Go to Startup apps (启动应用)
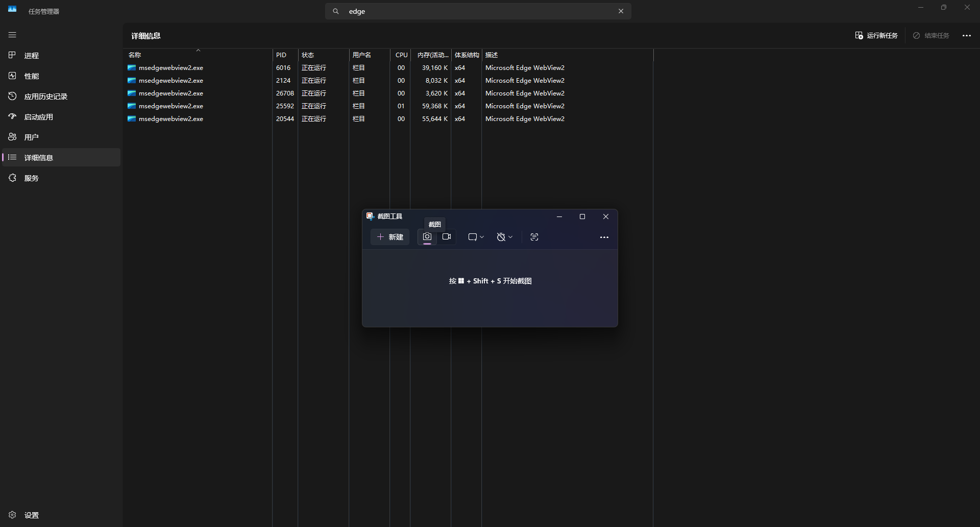This screenshot has width=980, height=527. click(61, 116)
